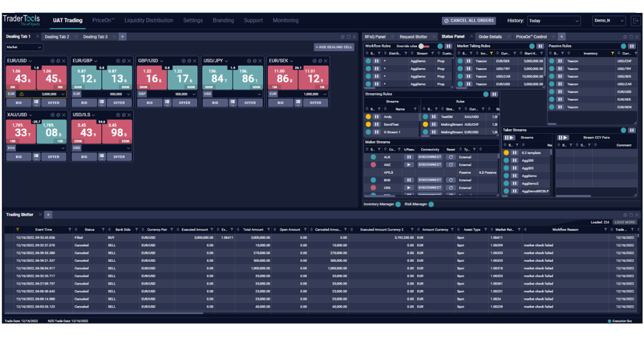Click Load More in Trading Blotter
644x337 pixels.
point(625,222)
